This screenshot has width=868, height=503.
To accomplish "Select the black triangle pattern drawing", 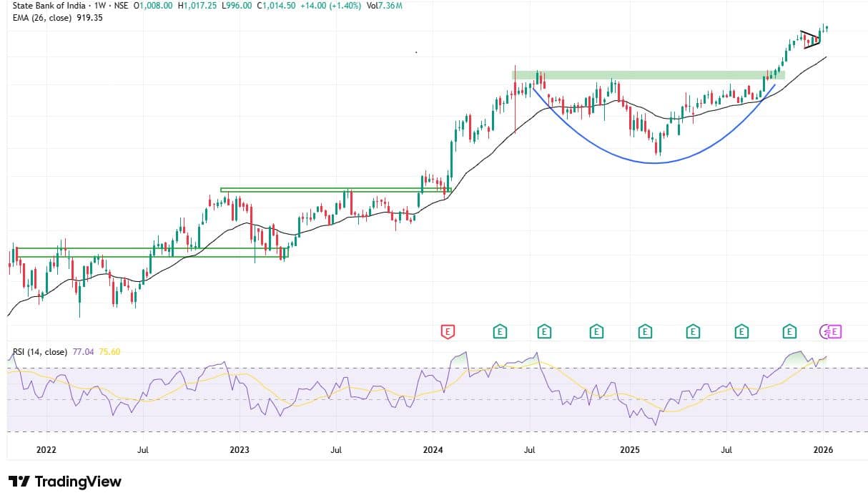I will [x=810, y=39].
